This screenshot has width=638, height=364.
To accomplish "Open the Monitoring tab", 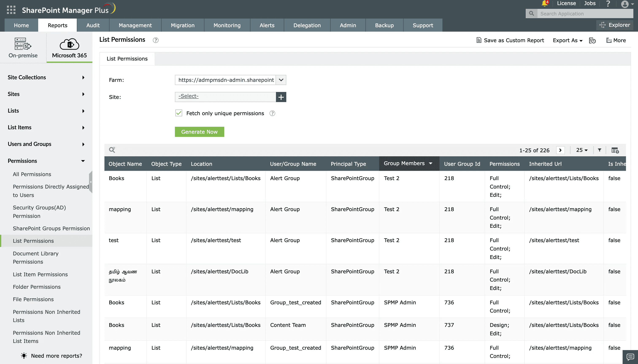I will (x=227, y=25).
